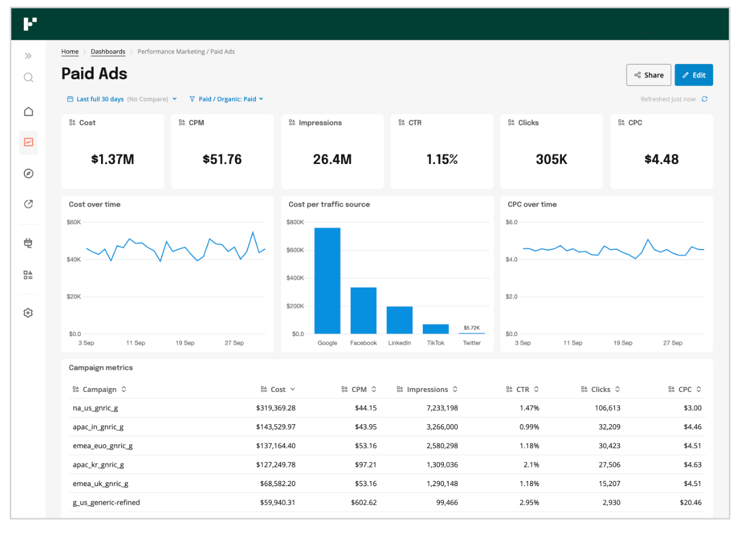Viewport: 756px width, 540px height.
Task: Click the blue Edit button
Action: click(694, 75)
